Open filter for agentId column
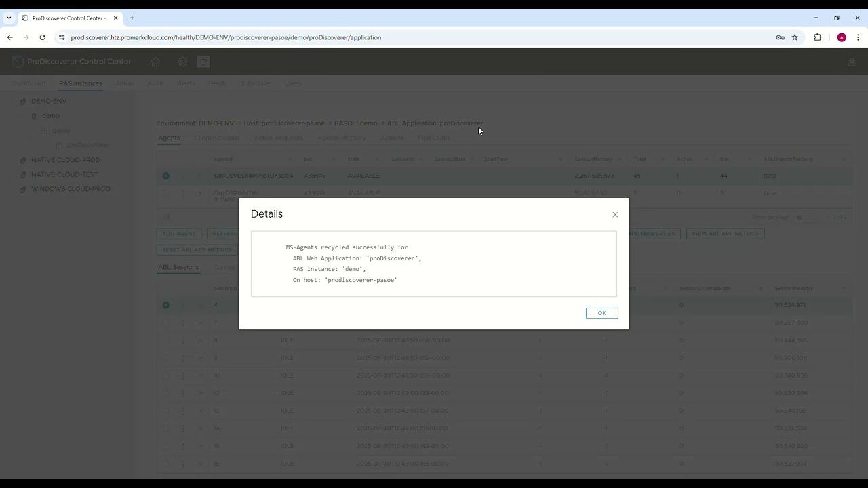The width and height of the screenshot is (868, 488). 290,159
